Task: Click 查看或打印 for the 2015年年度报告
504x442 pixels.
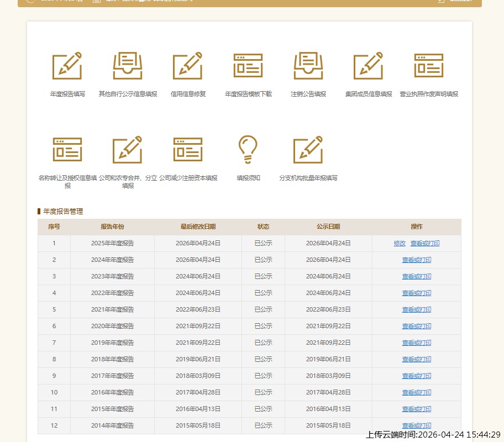Action: pyautogui.click(x=417, y=409)
